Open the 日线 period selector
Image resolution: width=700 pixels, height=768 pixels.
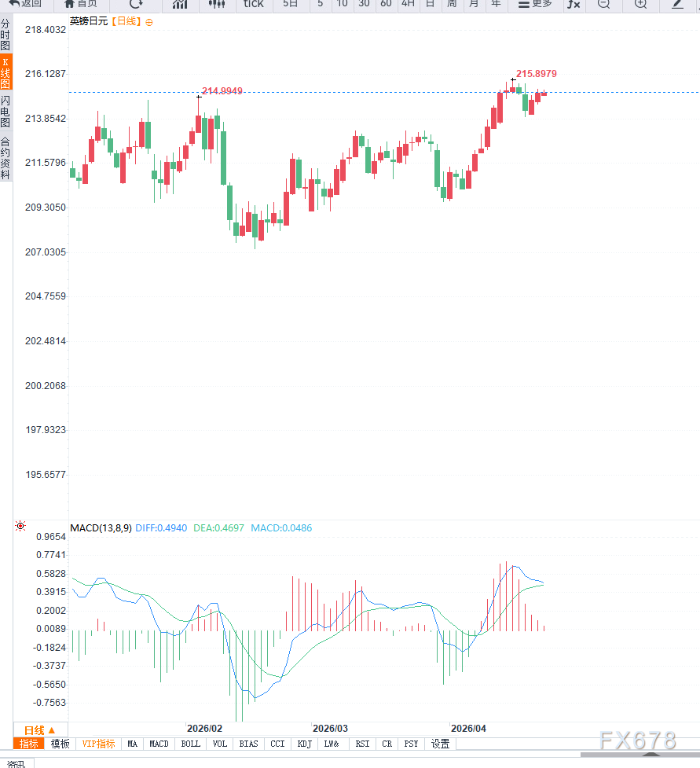(39, 729)
